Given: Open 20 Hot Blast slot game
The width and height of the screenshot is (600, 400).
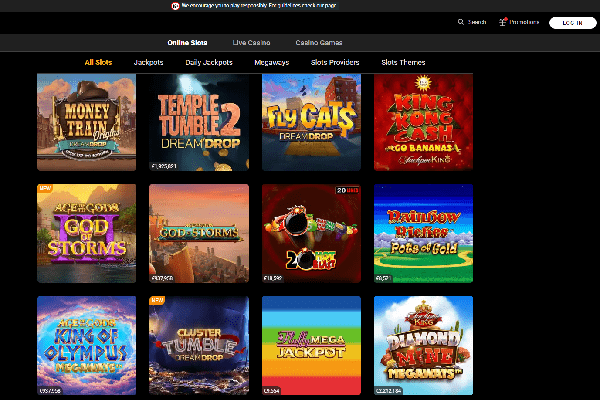Looking at the screenshot, I should coord(311,233).
